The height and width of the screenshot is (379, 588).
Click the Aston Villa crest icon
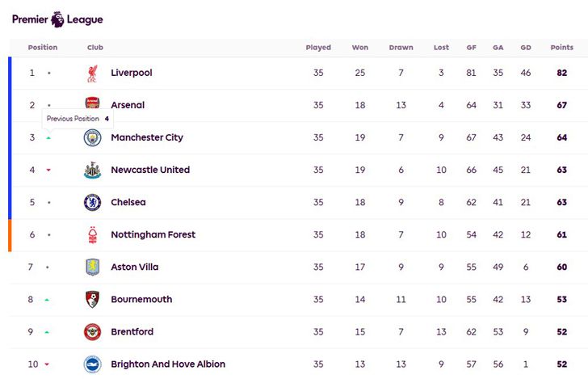click(x=92, y=267)
